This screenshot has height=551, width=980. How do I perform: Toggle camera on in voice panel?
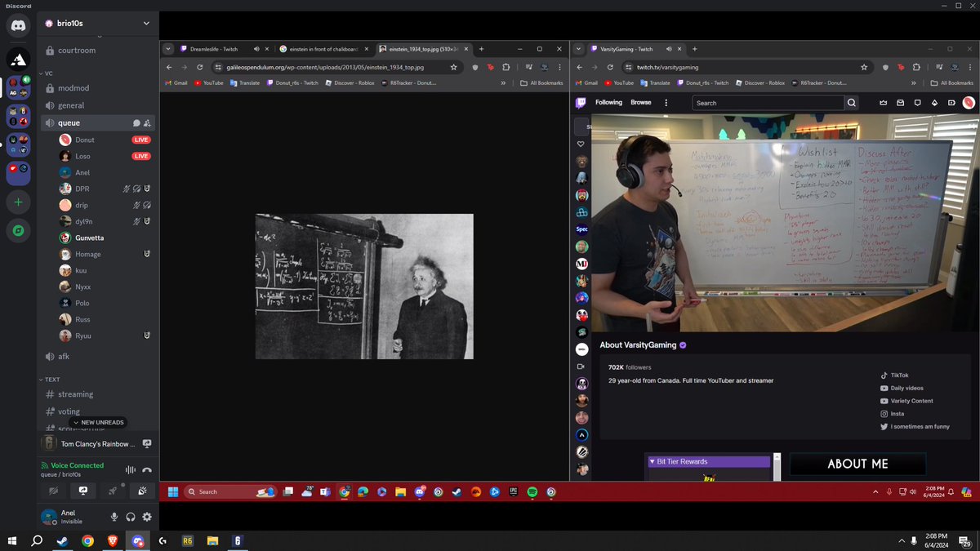tap(53, 491)
